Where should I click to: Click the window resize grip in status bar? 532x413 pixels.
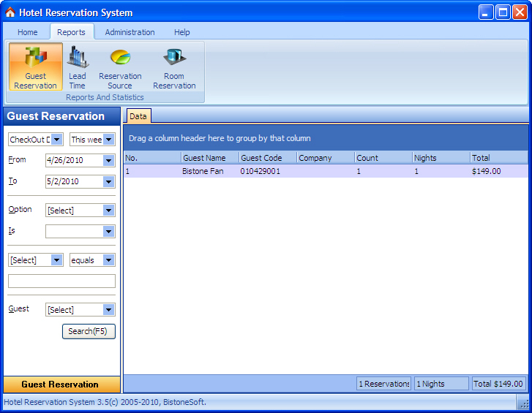point(524,403)
